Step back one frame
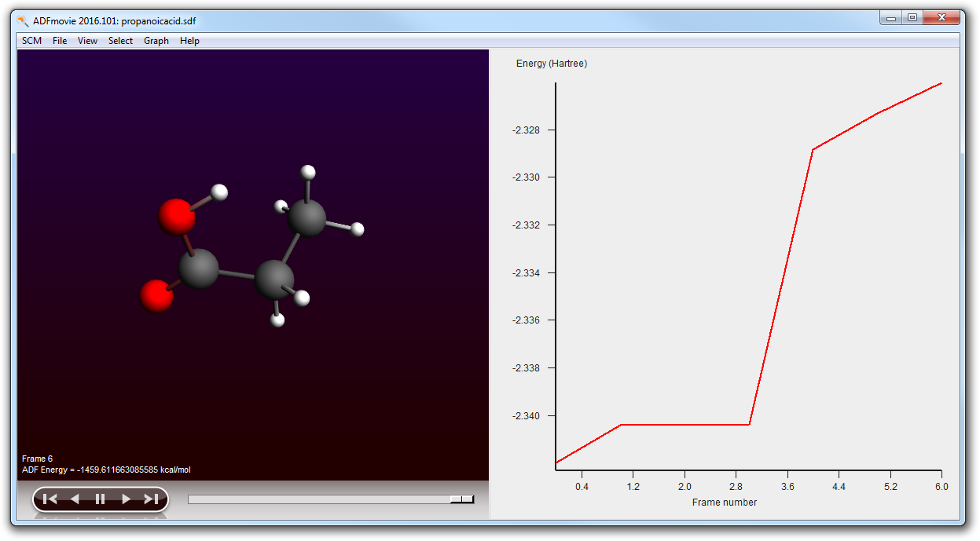This screenshot has height=541, width=980. coord(75,499)
